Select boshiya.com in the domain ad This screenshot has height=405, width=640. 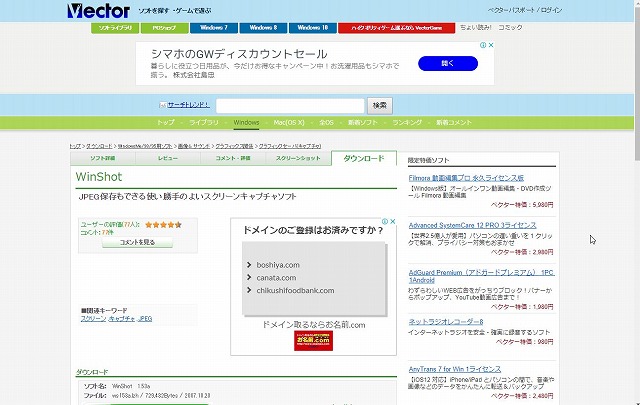(x=278, y=265)
